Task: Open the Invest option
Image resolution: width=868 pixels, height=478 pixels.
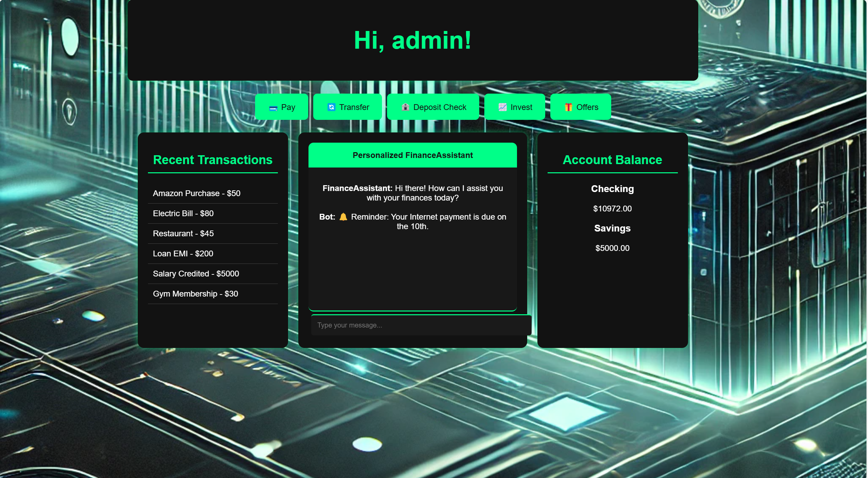Action: [x=514, y=107]
